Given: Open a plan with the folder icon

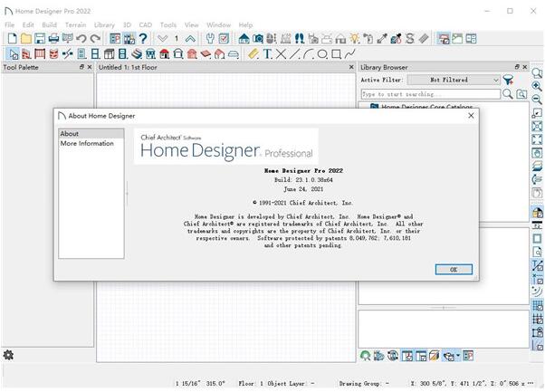Looking at the screenshot, I should 25,38.
